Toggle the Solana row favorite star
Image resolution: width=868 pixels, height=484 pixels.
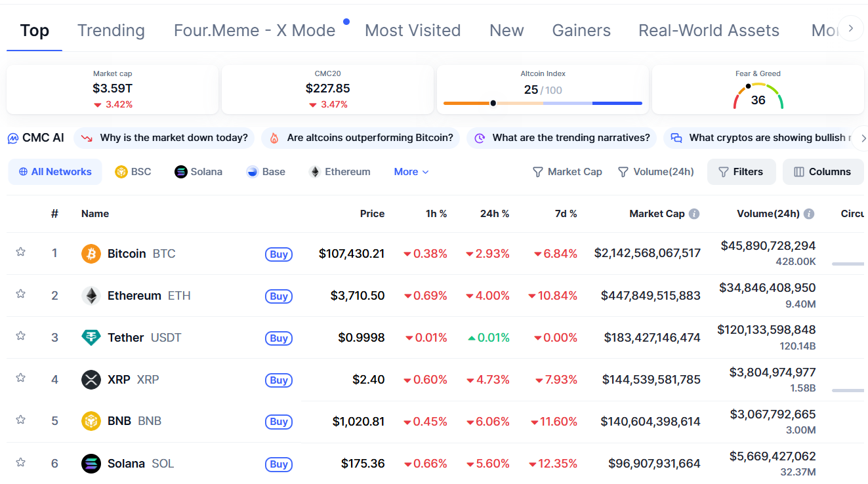[x=20, y=462]
